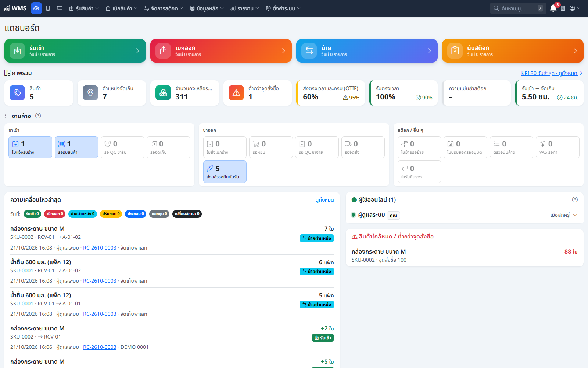
Task: Open the calculator icon beside the bell
Action: pyautogui.click(x=563, y=8)
